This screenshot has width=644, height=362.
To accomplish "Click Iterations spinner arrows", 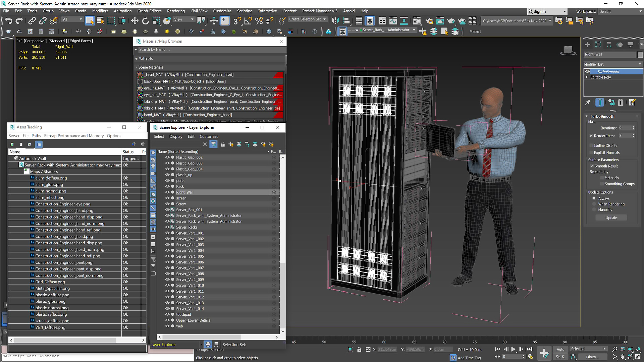I will pyautogui.click(x=633, y=128).
